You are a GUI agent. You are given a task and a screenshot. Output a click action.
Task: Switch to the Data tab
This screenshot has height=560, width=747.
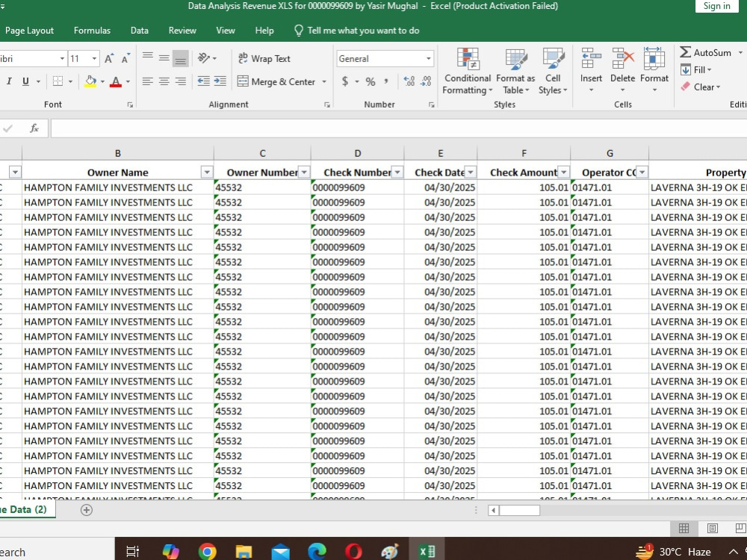(x=139, y=31)
